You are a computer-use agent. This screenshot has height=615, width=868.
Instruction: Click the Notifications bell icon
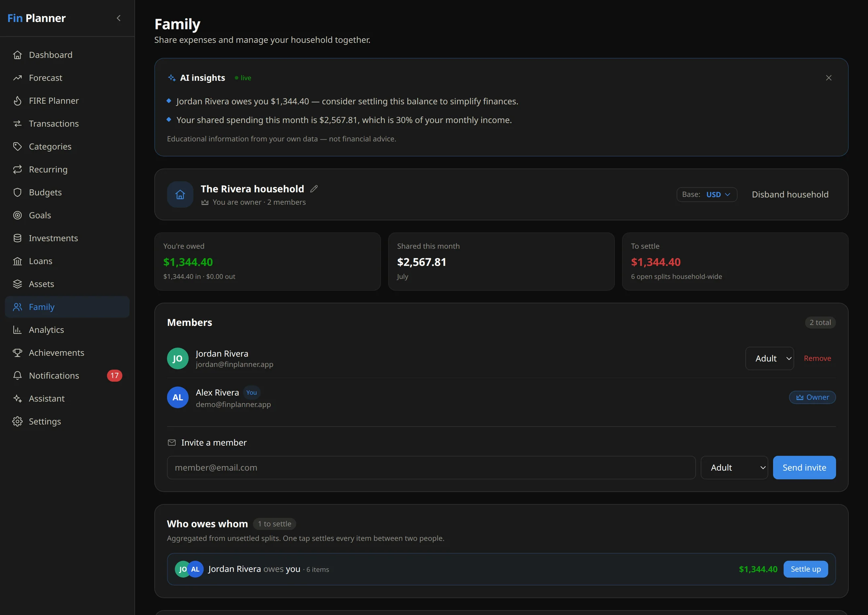(17, 375)
